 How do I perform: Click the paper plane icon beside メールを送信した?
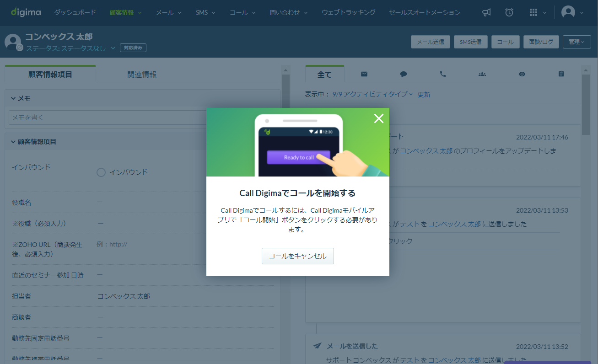[318, 346]
